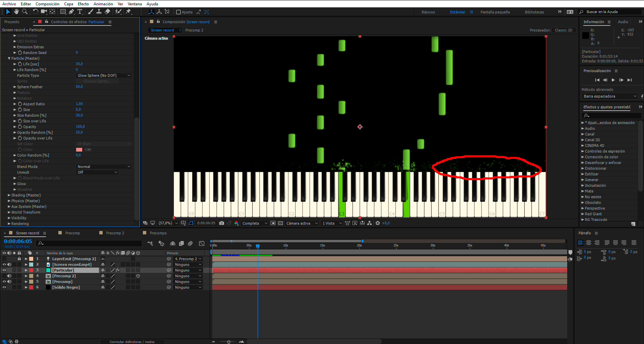Click the Color swatch in Particular
This screenshot has height=344, width=644.
(x=79, y=150)
